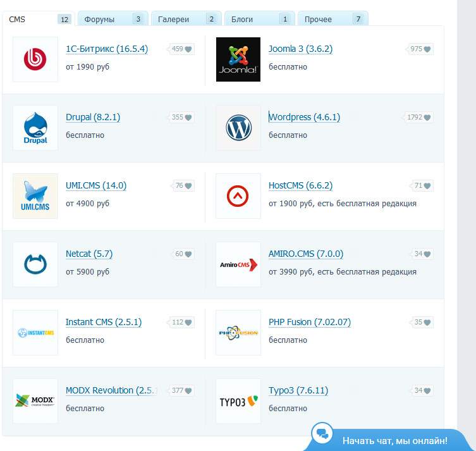Screen dimensions: 476x451
Task: Switch to the Блоги tab
Action: pyautogui.click(x=260, y=19)
